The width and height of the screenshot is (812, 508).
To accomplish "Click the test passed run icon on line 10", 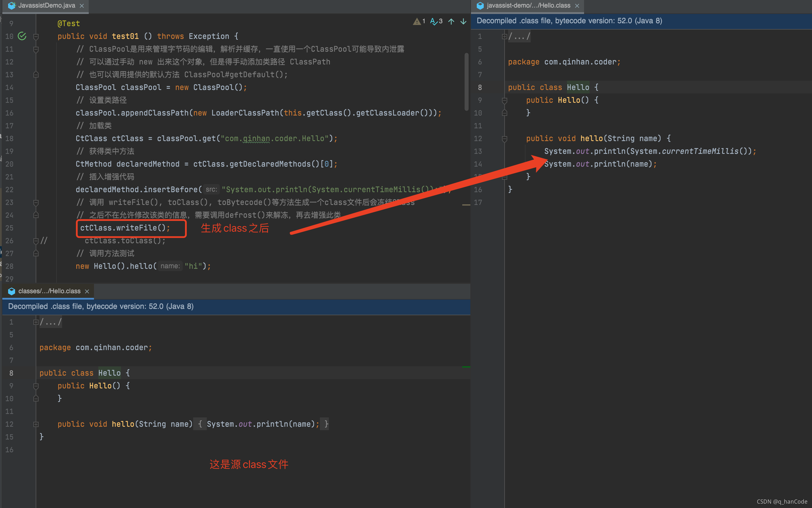I will click(x=22, y=36).
